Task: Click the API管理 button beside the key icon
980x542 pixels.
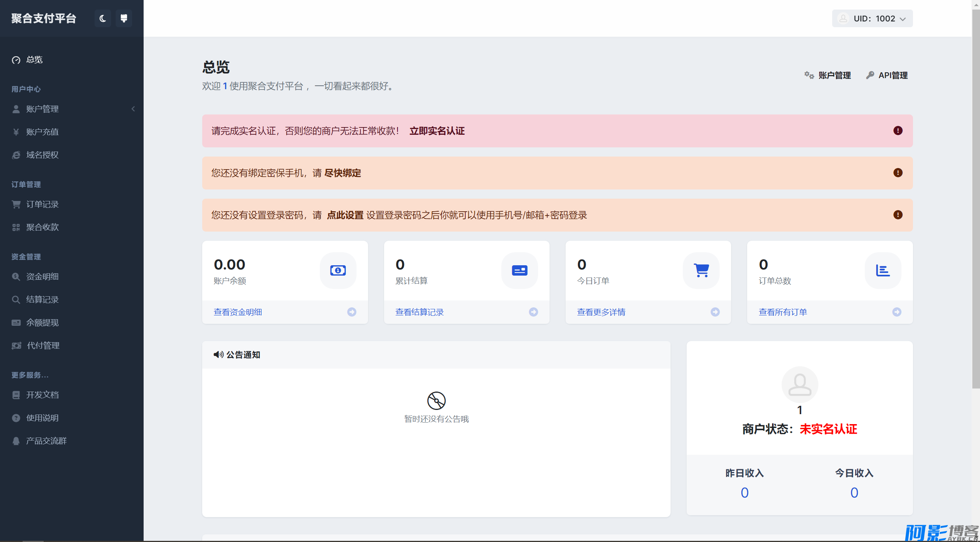Action: [x=887, y=75]
